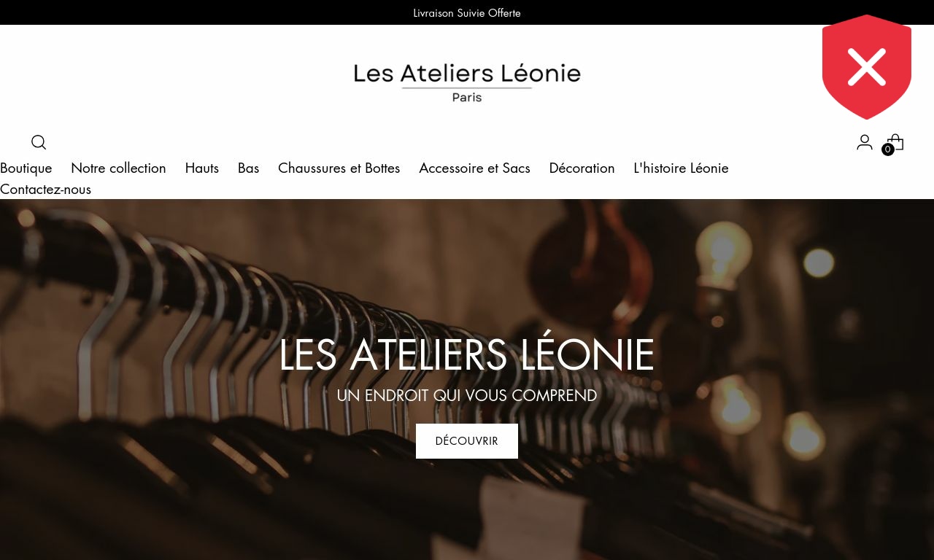This screenshot has height=560, width=934.
Task: Open the Notre collection menu
Action: coord(118,168)
